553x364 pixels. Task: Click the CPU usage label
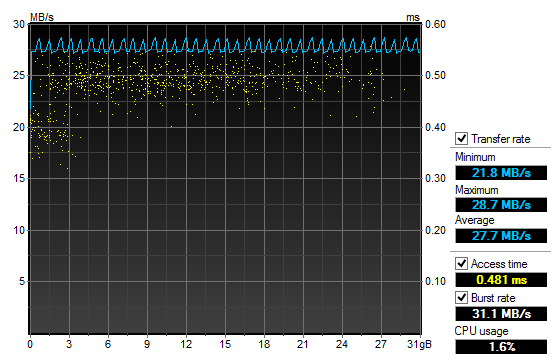pos(481,331)
